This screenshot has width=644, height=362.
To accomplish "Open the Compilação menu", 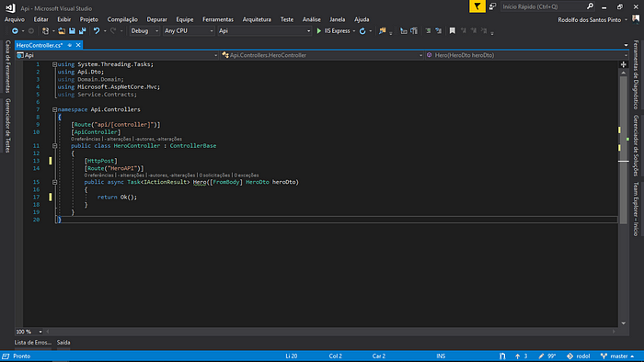I will tap(122, 19).
